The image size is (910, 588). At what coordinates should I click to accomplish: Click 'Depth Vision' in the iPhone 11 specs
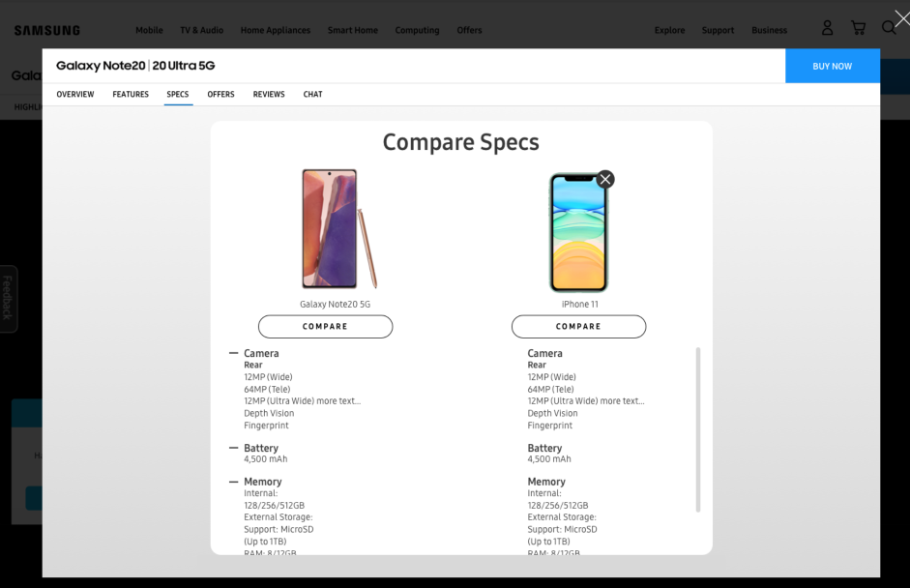552,413
